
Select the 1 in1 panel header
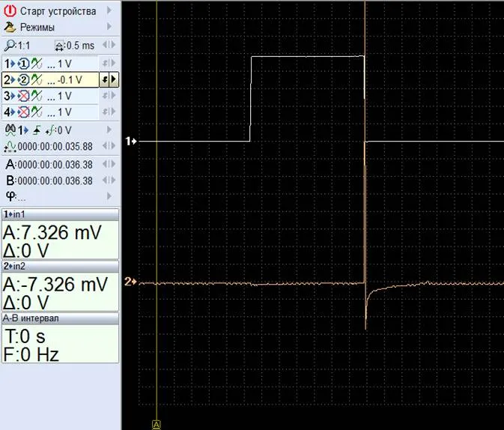pos(60,214)
